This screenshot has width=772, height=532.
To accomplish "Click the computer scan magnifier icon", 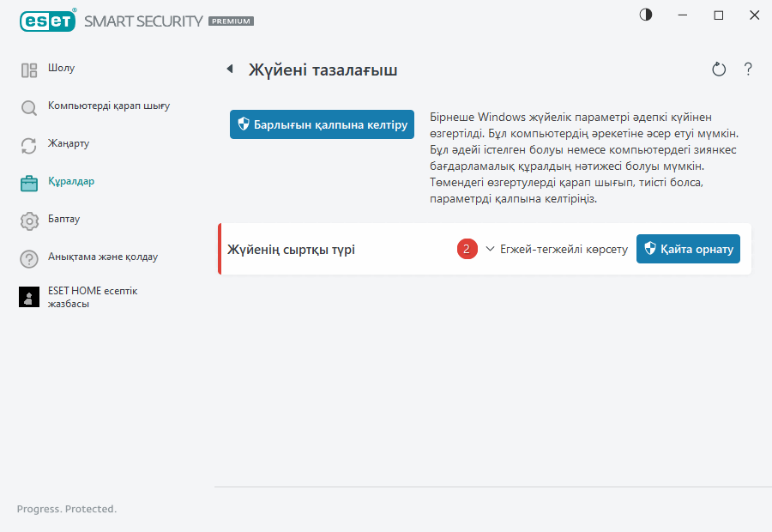I will point(29,108).
